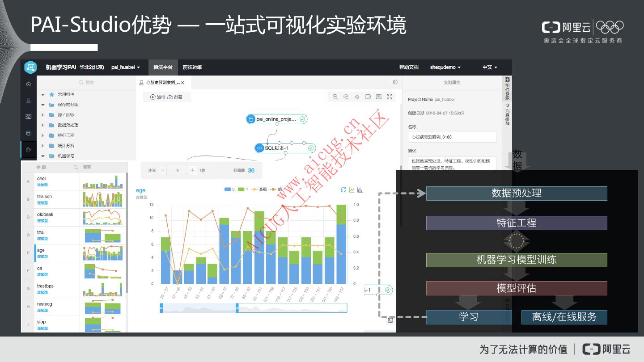The width and height of the screenshot is (644, 362).
Task: Switch age chart to line view
Action: (x=352, y=190)
